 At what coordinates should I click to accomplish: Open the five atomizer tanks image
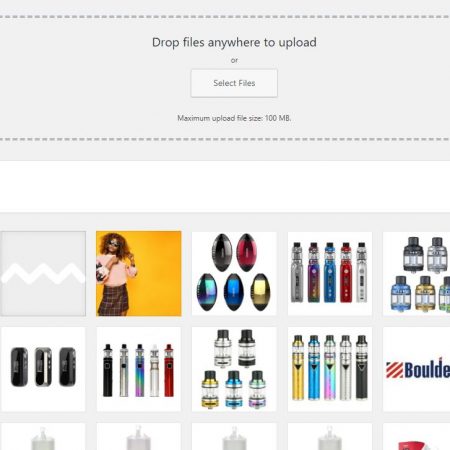click(234, 369)
